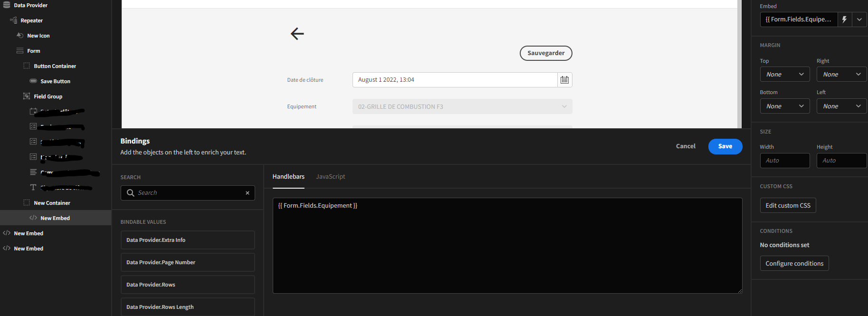This screenshot has width=868, height=316.
Task: Click the lightning bolt binding icon
Action: pyautogui.click(x=844, y=19)
